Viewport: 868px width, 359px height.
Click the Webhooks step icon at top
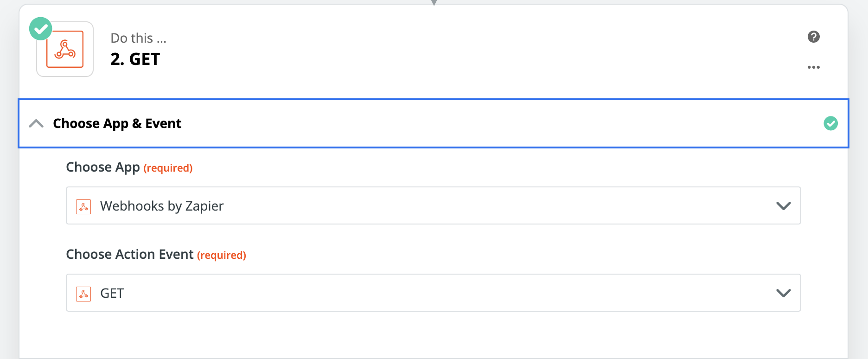65,49
